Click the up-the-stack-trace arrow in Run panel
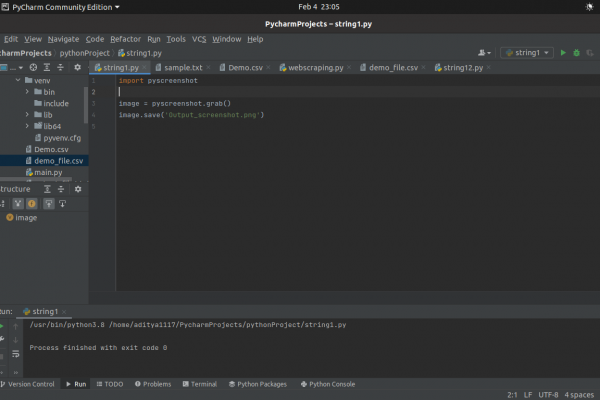 pos(16,326)
